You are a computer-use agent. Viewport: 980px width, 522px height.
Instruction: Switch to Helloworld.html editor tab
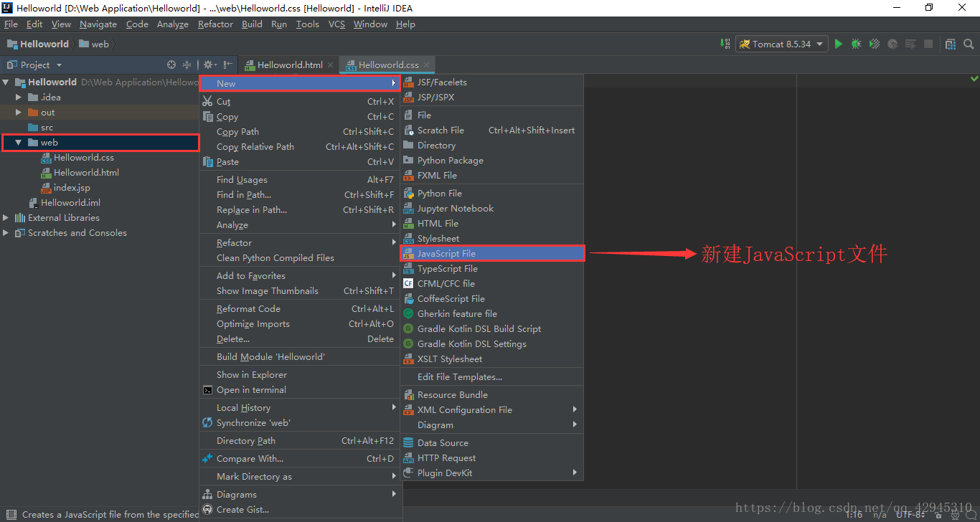290,65
